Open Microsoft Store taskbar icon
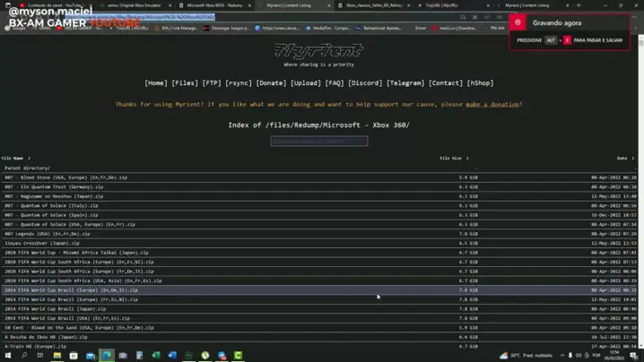This screenshot has height=362, width=644. click(74, 356)
